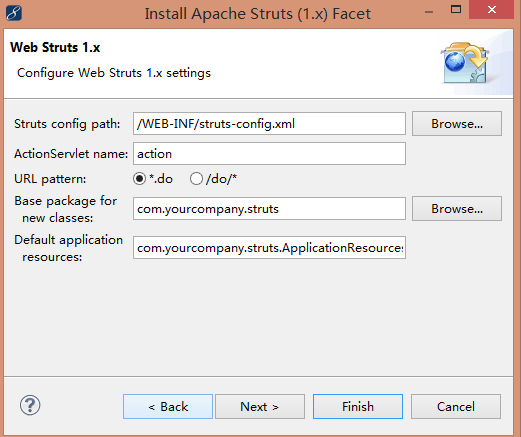
Task: Click 'Configure Web Struts 1.x settings' text
Action: click(114, 73)
